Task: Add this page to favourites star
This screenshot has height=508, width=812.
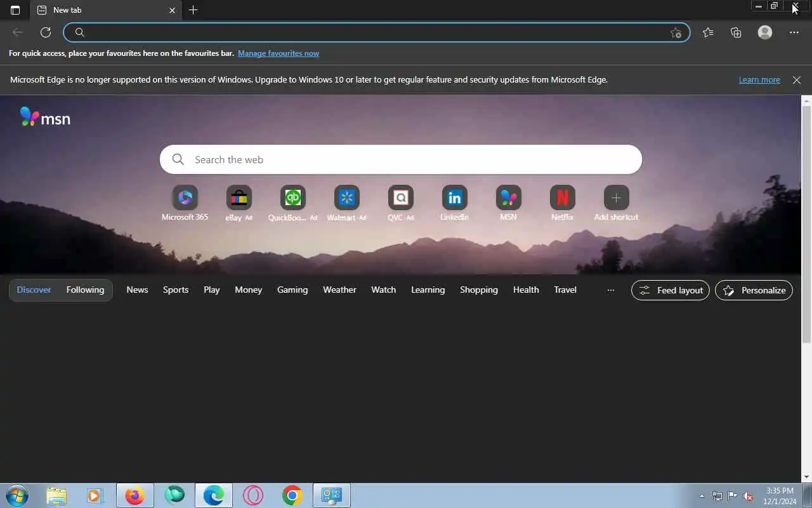Action: pos(676,32)
